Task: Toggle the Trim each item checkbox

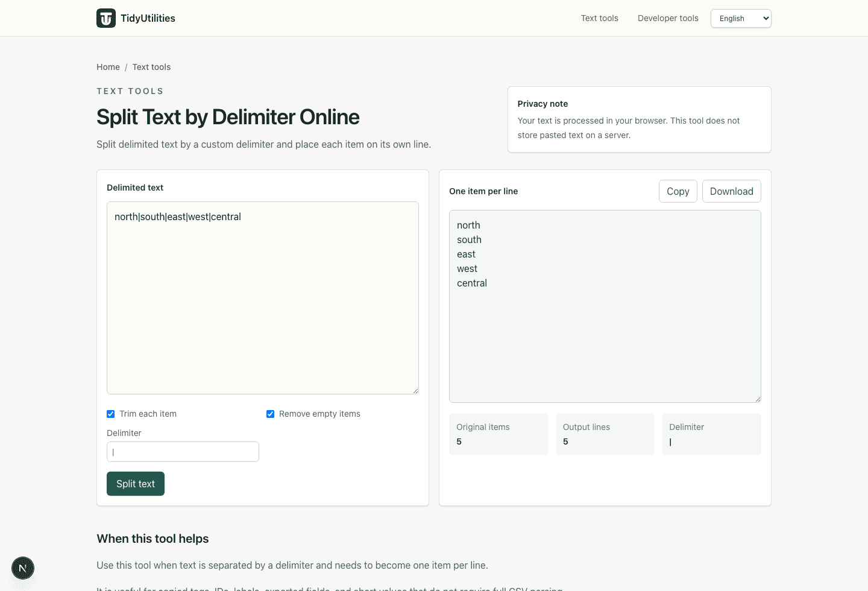Action: pos(111,414)
